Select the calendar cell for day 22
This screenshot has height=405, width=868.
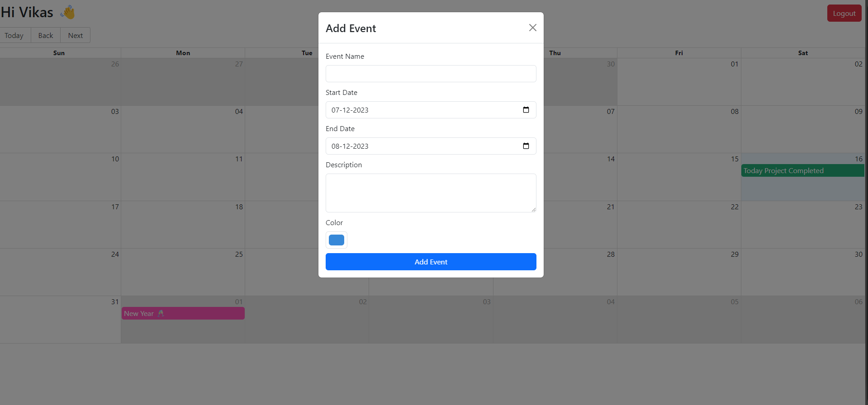679,225
